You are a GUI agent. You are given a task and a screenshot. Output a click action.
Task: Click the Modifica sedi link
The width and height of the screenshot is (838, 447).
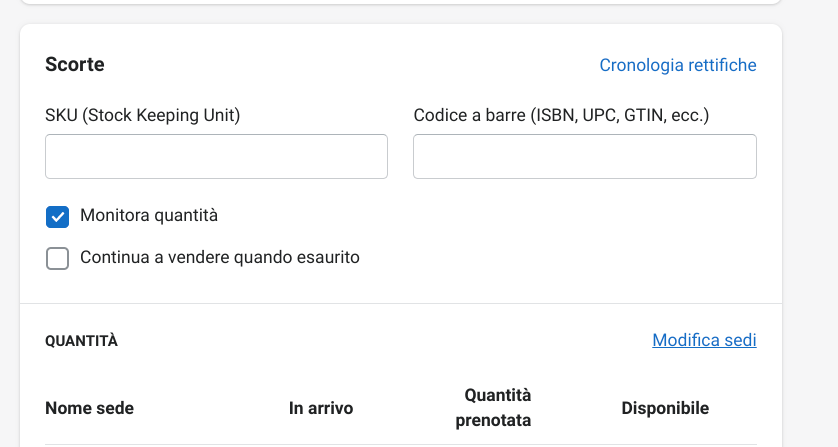tap(704, 340)
